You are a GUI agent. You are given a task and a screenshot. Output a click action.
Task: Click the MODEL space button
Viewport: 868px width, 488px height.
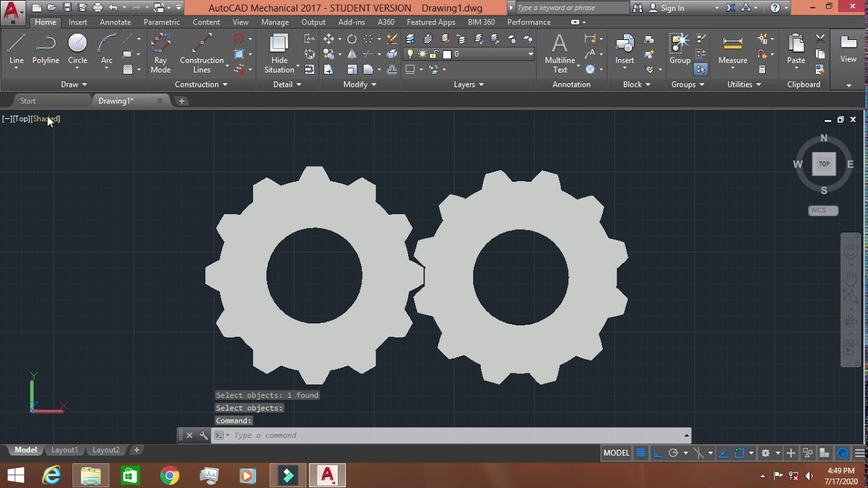point(616,453)
